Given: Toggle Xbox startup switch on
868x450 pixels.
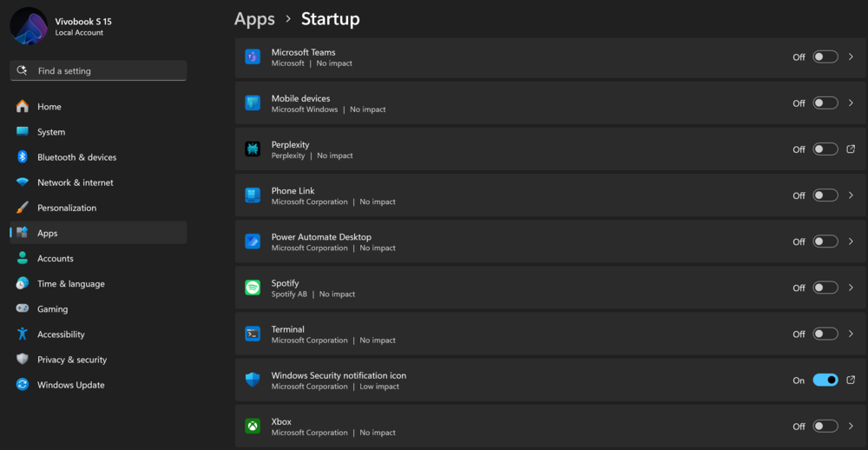Looking at the screenshot, I should (x=825, y=427).
